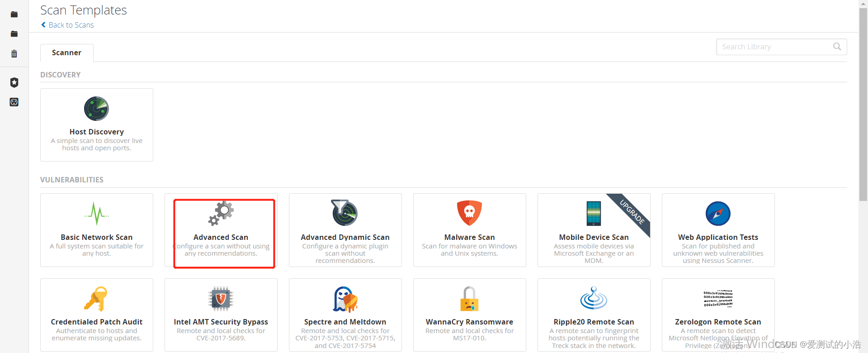Open the plugin rules icon in the sidebar
868x353 pixels.
pos(14,102)
